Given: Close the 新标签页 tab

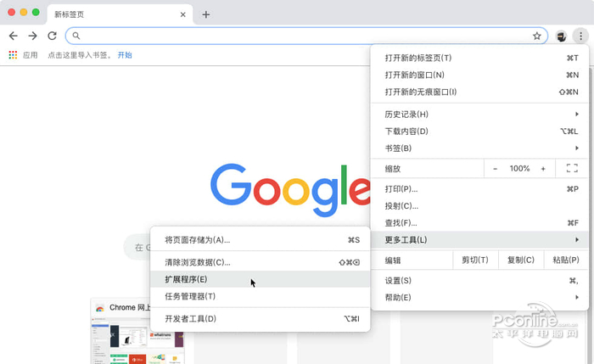Looking at the screenshot, I should 183,14.
